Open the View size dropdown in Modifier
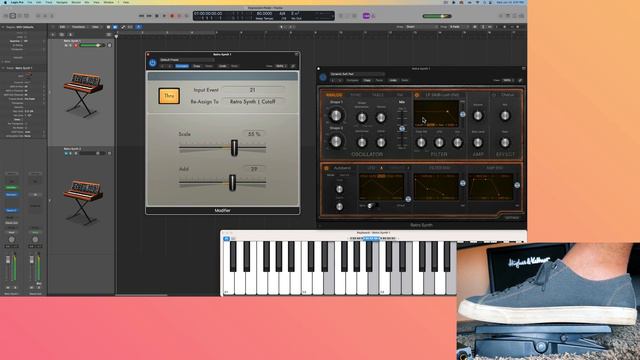The height and width of the screenshot is (360, 640). coord(281,66)
